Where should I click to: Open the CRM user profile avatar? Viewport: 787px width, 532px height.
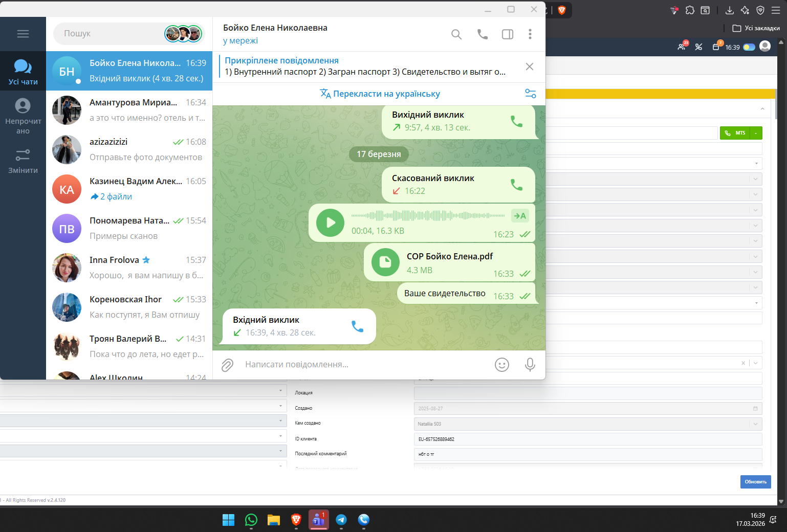(765, 47)
